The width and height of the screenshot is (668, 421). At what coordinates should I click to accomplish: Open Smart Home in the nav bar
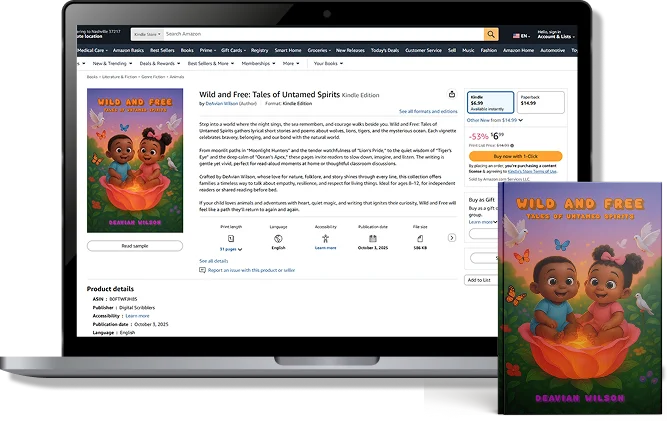288,50
